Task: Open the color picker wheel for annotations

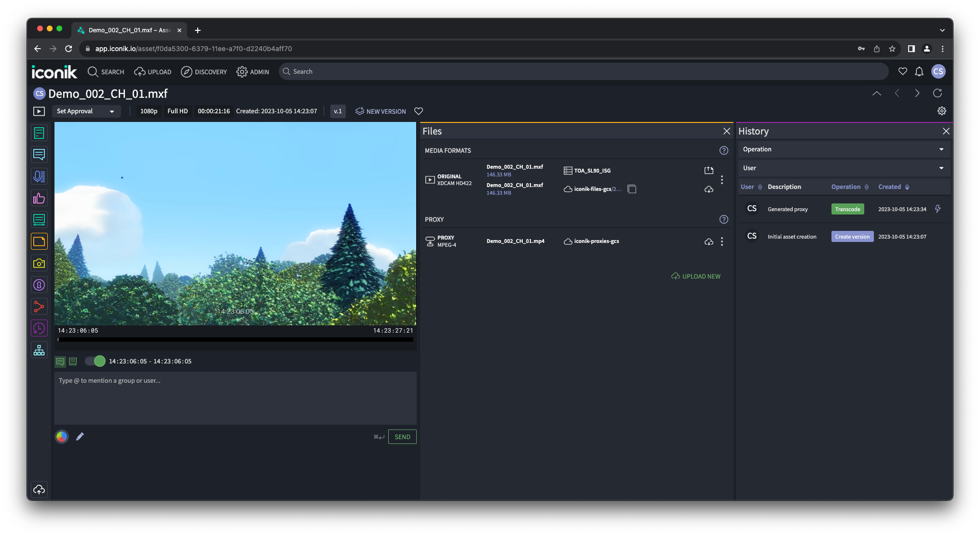Action: [62, 436]
